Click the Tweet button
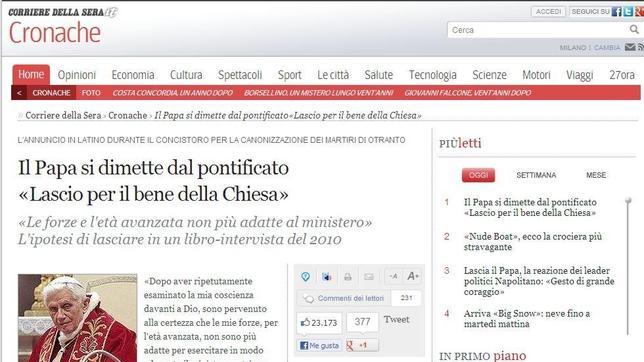The image size is (644, 362). coord(396,320)
